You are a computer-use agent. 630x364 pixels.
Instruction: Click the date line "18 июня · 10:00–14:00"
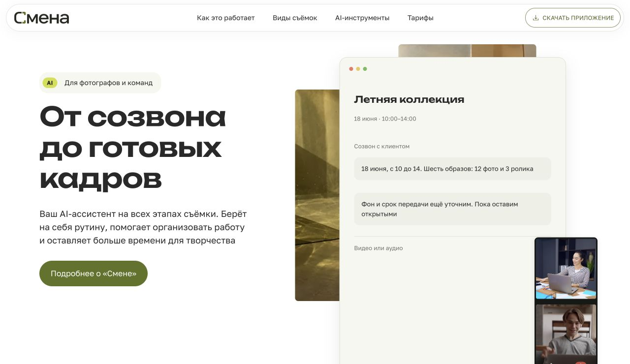pos(385,119)
